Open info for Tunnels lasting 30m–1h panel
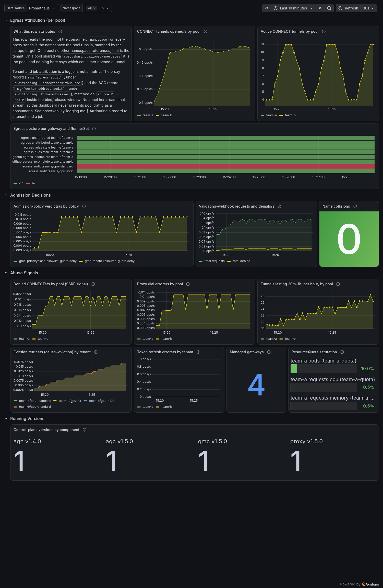383x588 pixels. pos(338,284)
